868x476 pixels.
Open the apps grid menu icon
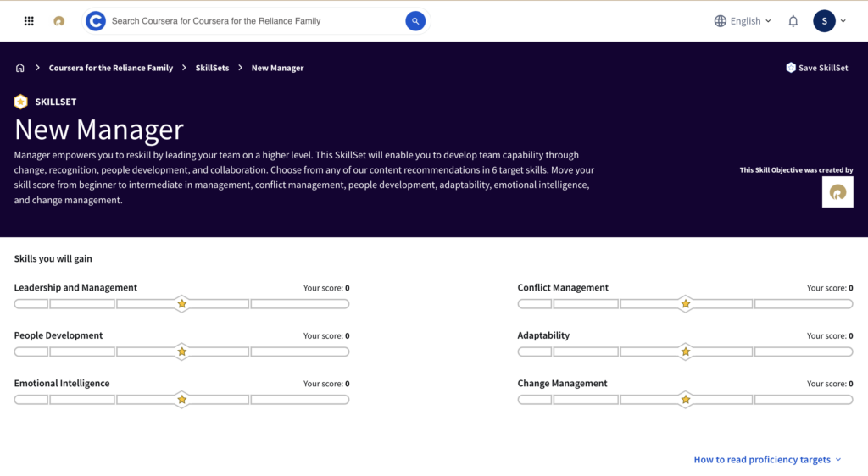coord(29,21)
